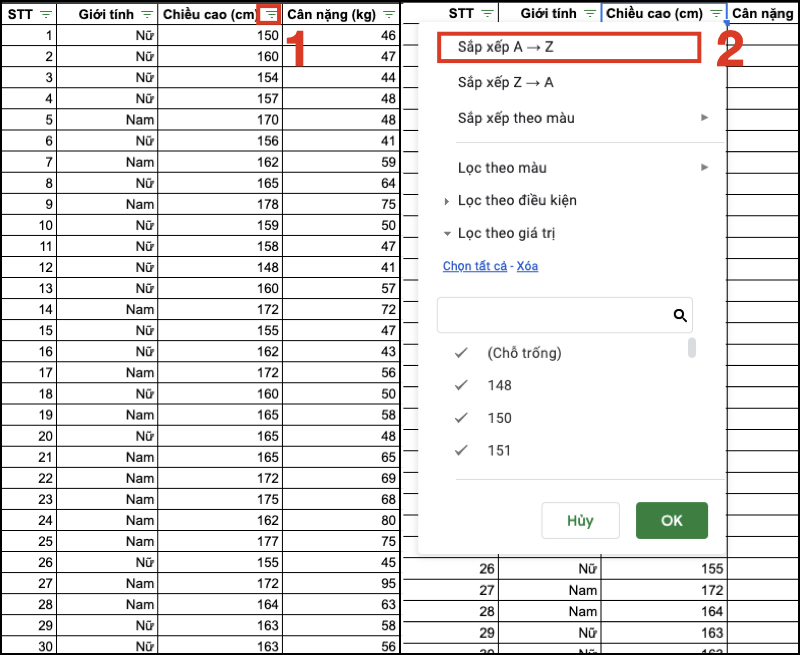Expand Lọc theo điều kiện section
Screen dimensions: 800x655
[446, 201]
